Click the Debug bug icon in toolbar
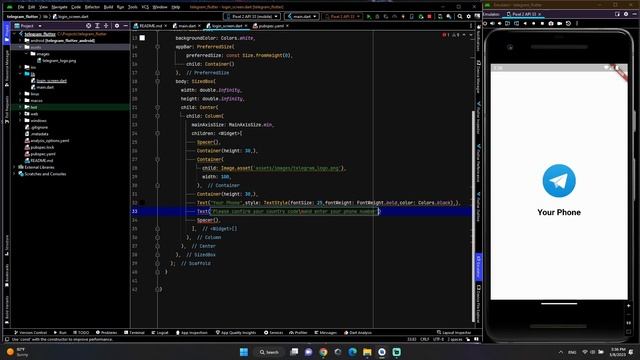This screenshot has width=640, height=360. [377, 17]
